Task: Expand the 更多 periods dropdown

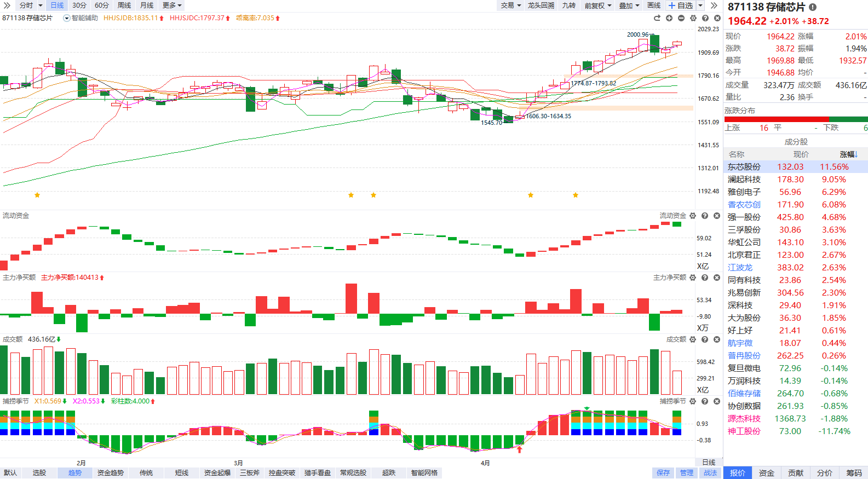Action: pos(172,5)
